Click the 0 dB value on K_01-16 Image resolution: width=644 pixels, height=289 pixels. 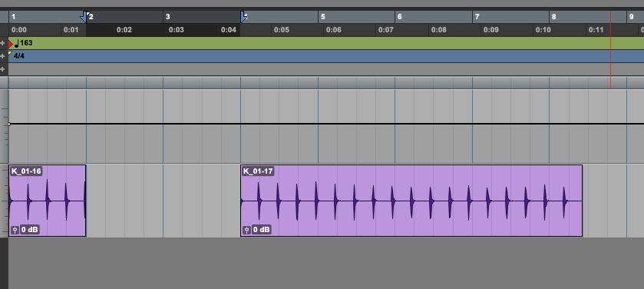[x=29, y=230]
